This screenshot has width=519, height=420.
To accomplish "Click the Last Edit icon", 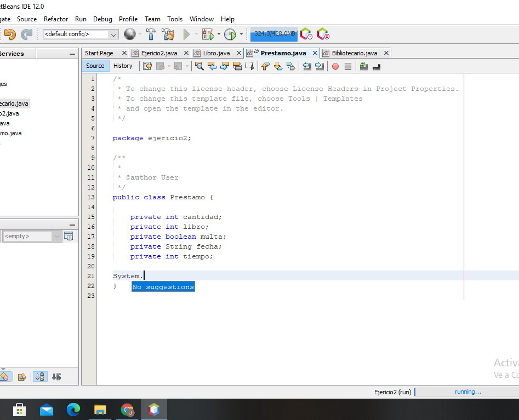I will point(147,66).
